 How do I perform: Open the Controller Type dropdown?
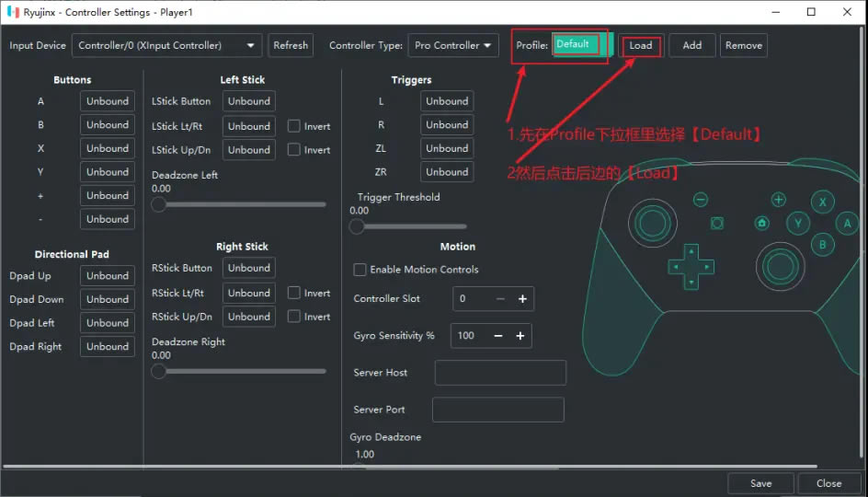[452, 45]
